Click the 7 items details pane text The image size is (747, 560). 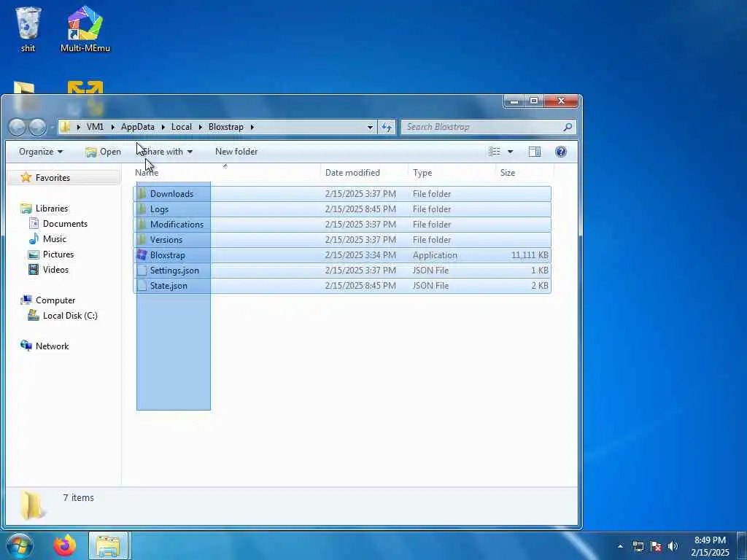tap(79, 497)
